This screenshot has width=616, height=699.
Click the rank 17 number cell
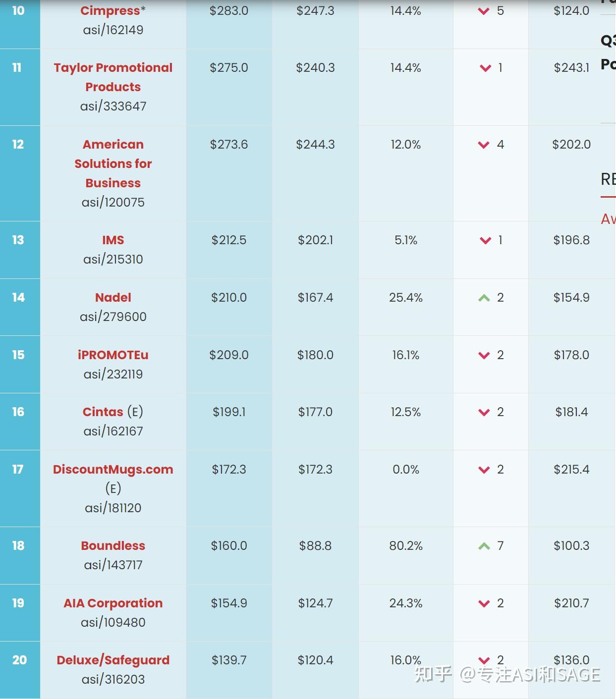coord(18,470)
